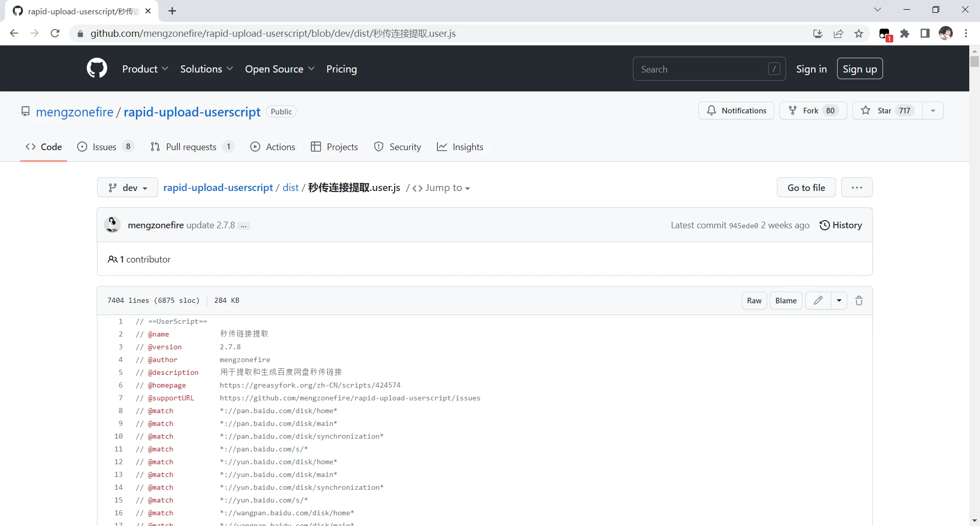Click the Go to file button
This screenshot has height=526, width=980.
click(806, 187)
